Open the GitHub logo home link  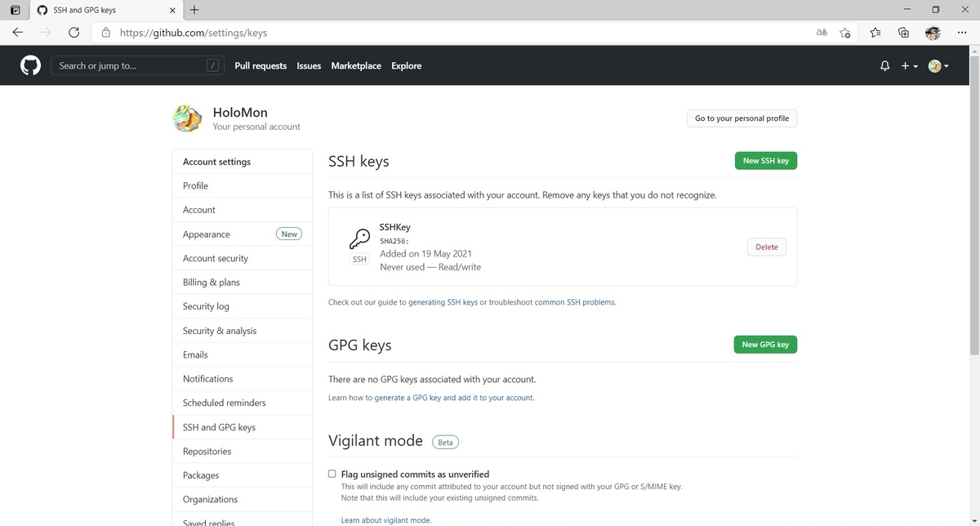[x=30, y=66]
